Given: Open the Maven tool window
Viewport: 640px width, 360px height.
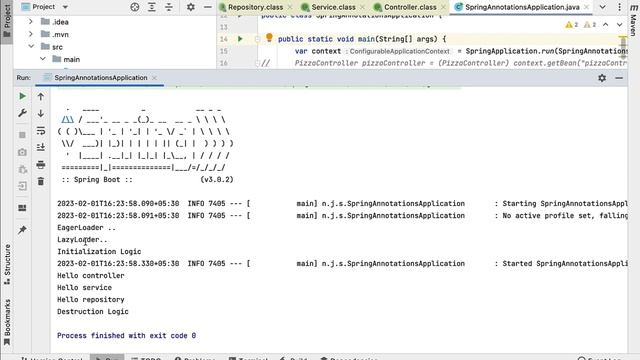Looking at the screenshot, I should pyautogui.click(x=633, y=20).
